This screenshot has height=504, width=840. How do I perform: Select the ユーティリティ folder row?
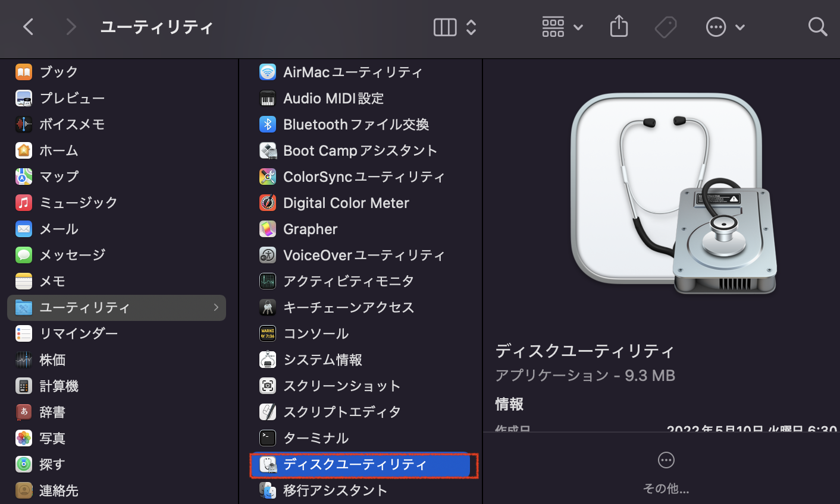(x=117, y=307)
